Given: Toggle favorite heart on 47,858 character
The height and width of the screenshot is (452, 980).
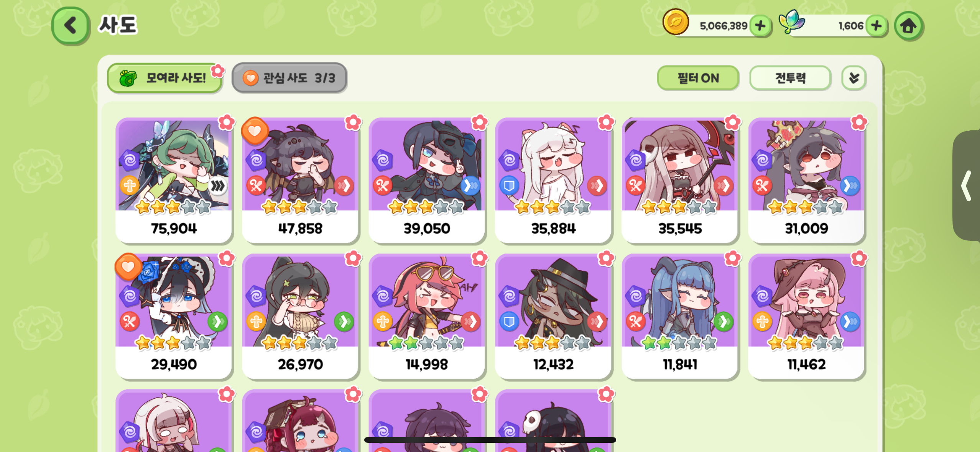Looking at the screenshot, I should tap(255, 131).
